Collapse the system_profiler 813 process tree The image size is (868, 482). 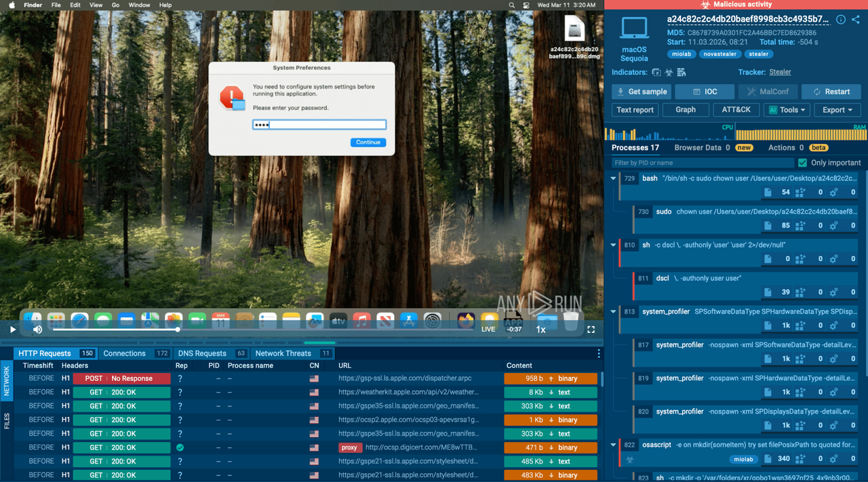coord(614,312)
